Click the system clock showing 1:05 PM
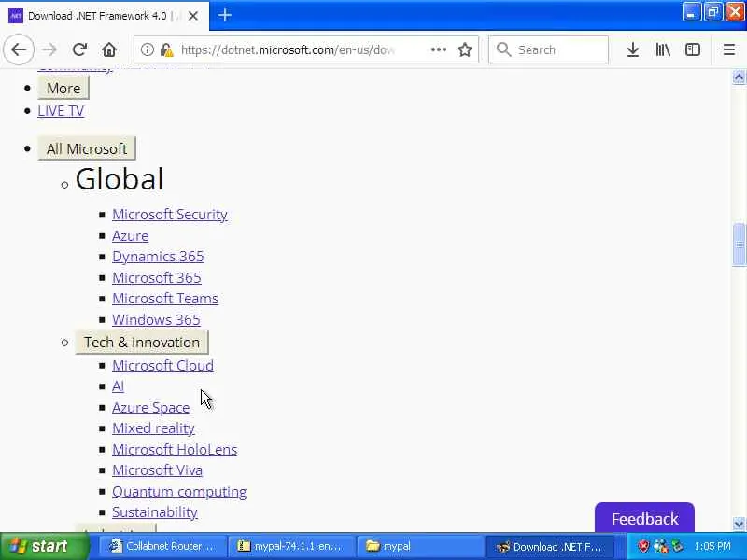The image size is (747, 560). pyautogui.click(x=712, y=546)
